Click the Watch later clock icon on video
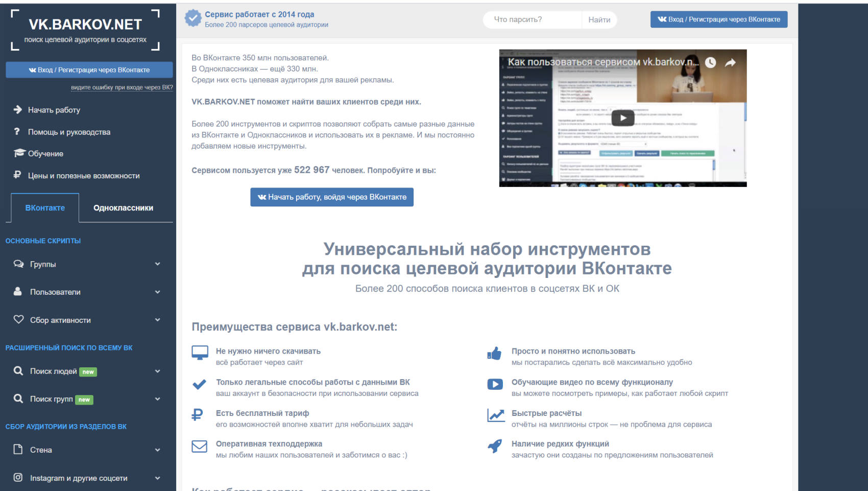 (x=710, y=62)
